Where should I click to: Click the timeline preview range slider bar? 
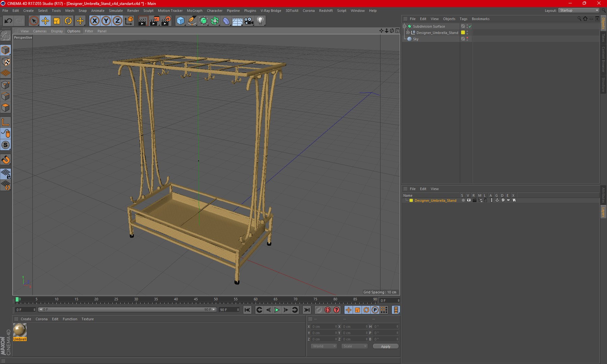click(127, 310)
